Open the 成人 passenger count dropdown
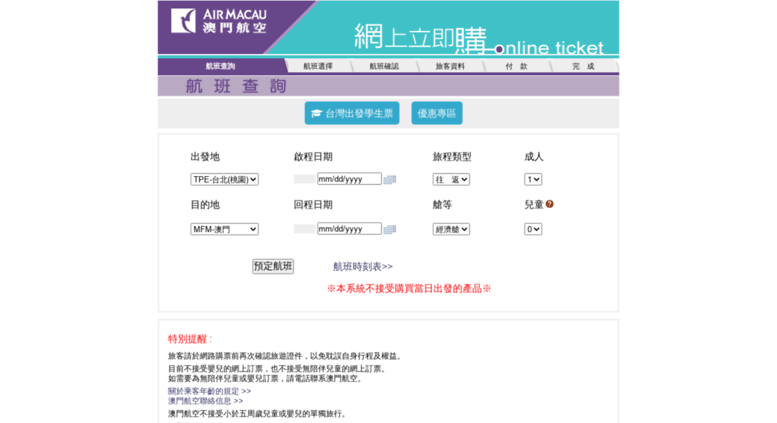 (x=533, y=179)
